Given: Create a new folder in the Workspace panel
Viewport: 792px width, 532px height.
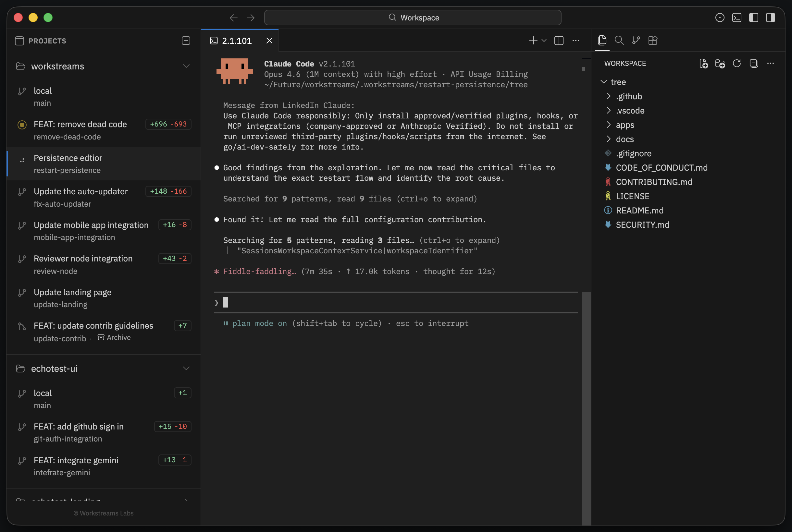Looking at the screenshot, I should click(x=720, y=64).
